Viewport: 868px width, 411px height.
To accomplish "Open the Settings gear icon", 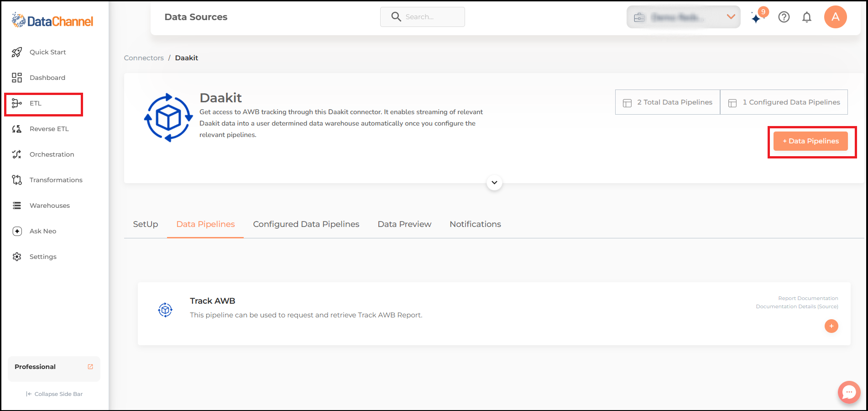I will point(17,257).
